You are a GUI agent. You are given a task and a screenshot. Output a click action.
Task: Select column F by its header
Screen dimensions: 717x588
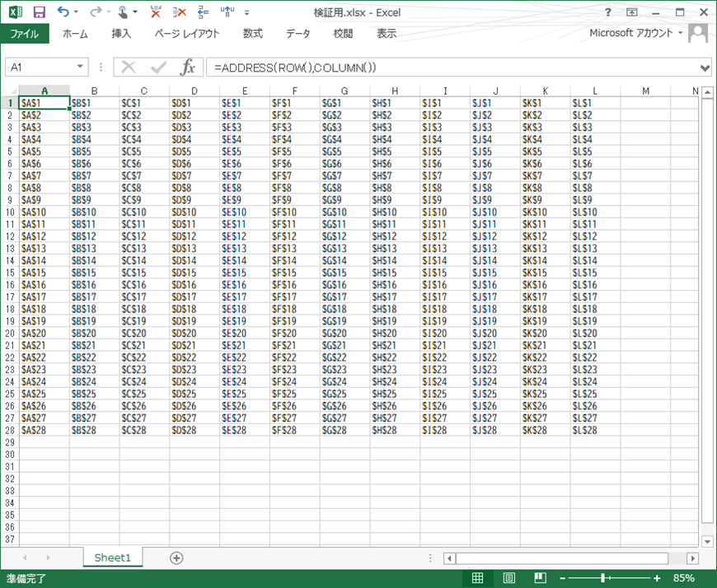[x=295, y=91]
